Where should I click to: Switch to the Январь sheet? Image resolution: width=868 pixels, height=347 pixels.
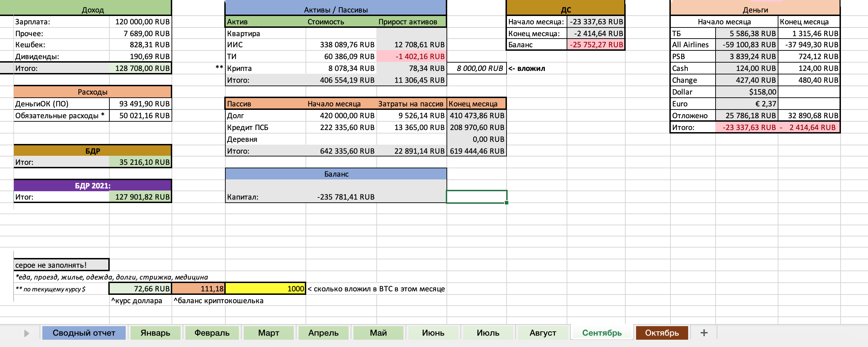155,333
